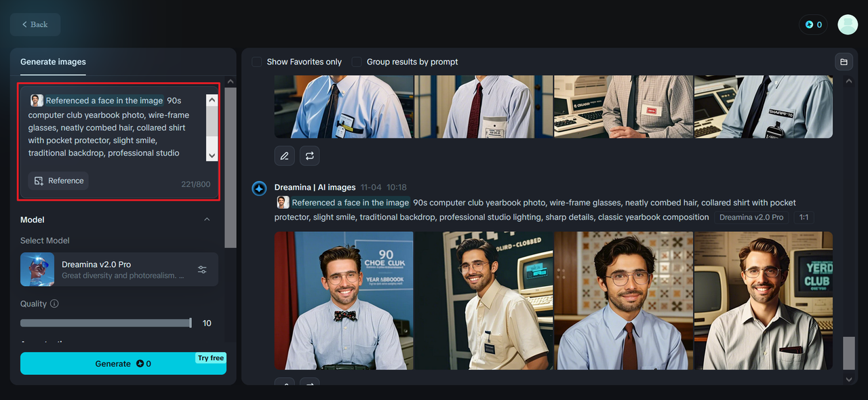This screenshot has height=400, width=868.
Task: Select the Generate images tab
Action: (x=53, y=62)
